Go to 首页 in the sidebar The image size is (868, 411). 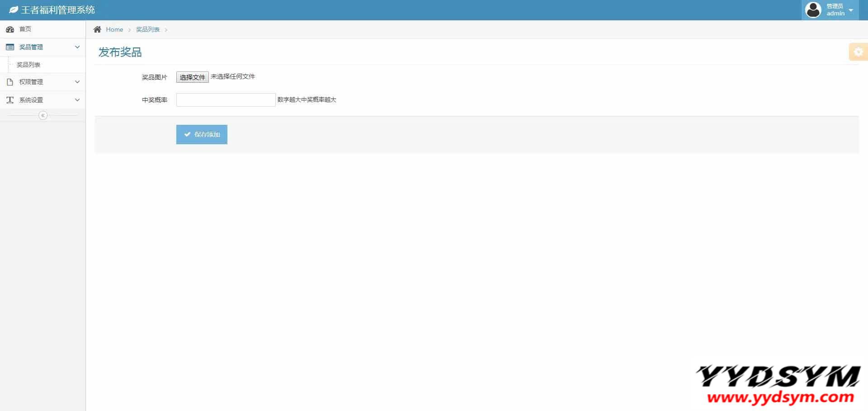click(25, 29)
